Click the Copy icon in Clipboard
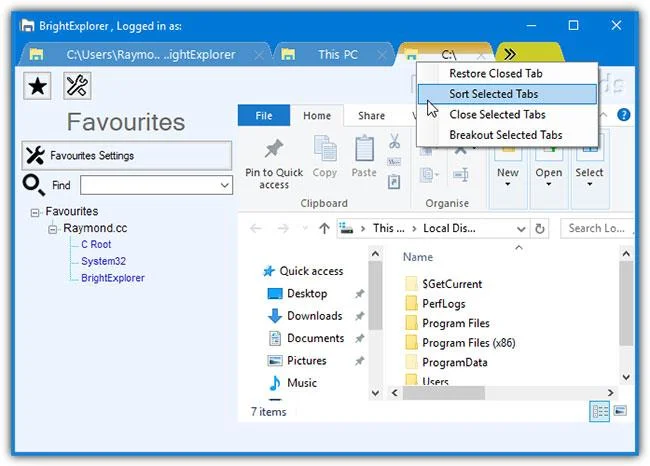This screenshot has height=466, width=650. pos(325,148)
